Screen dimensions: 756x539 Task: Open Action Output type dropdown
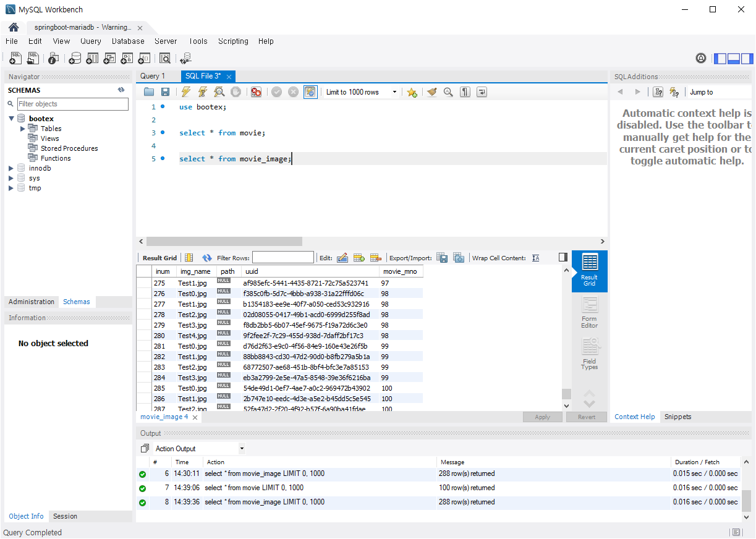(x=199, y=449)
